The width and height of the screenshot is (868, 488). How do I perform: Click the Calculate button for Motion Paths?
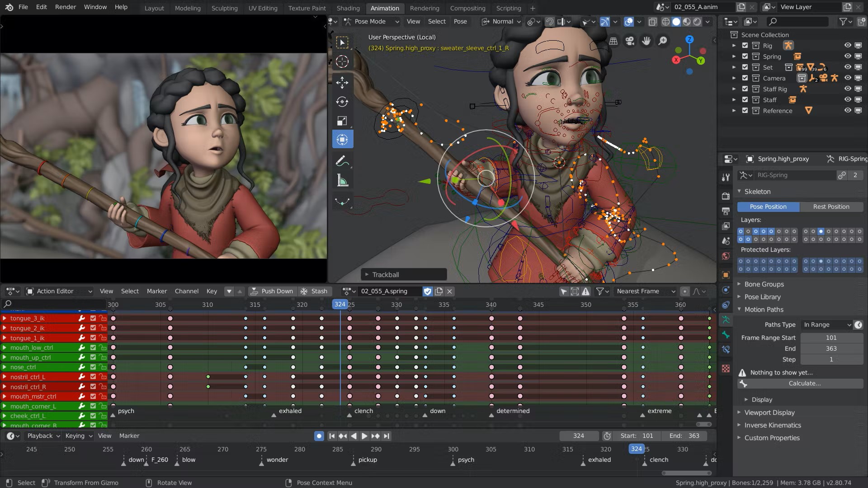click(x=805, y=383)
